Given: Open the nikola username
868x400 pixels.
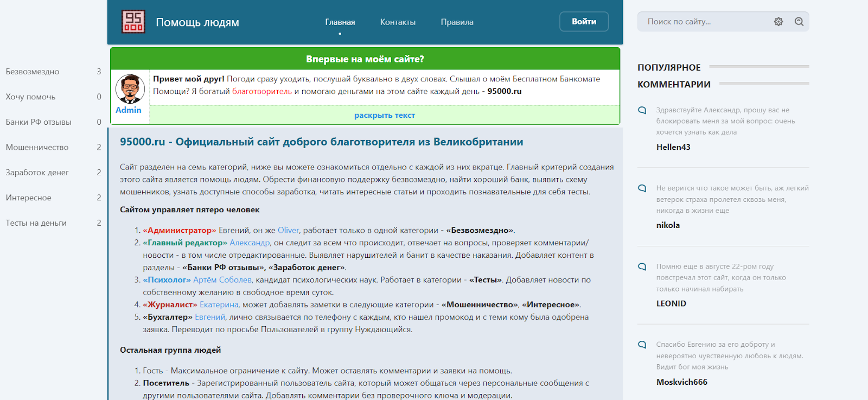Looking at the screenshot, I should [668, 225].
